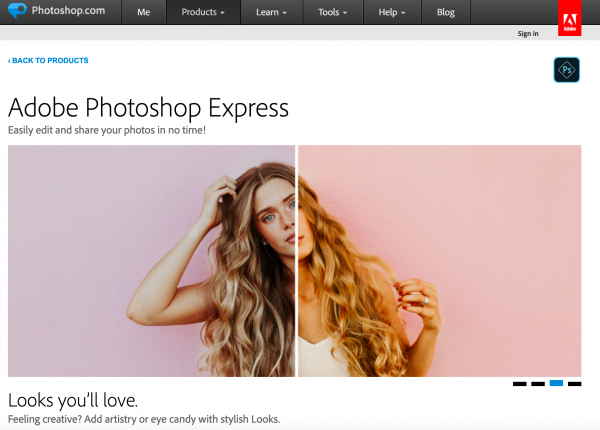Go to the Blog page
Viewport: 600px width, 430px height.
coord(446,12)
